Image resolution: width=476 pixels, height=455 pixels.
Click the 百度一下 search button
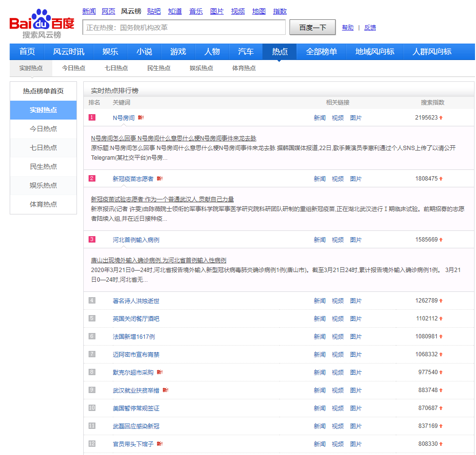312,27
